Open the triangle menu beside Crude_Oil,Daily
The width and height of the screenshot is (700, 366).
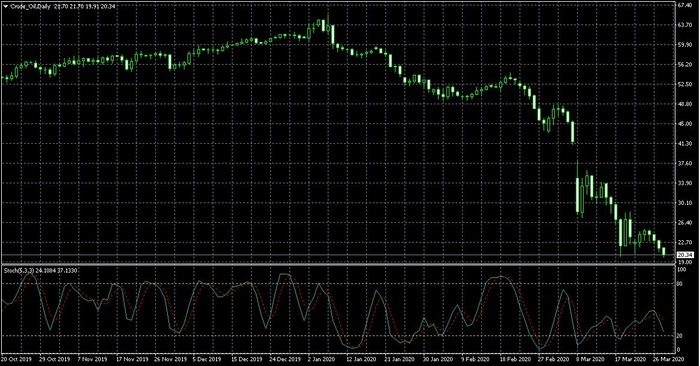6,6
